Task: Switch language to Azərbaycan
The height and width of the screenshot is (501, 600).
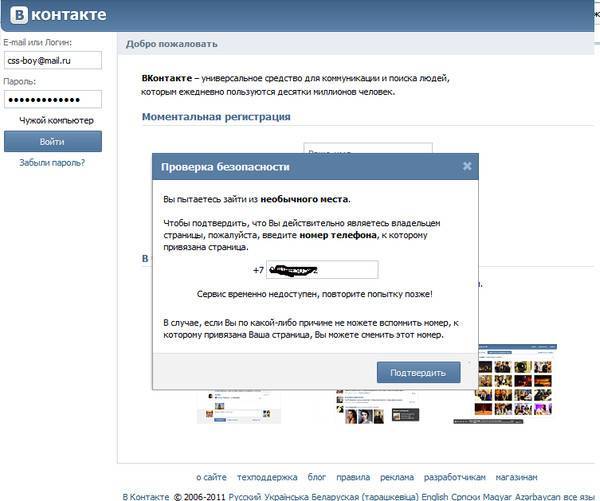Action: [x=537, y=497]
